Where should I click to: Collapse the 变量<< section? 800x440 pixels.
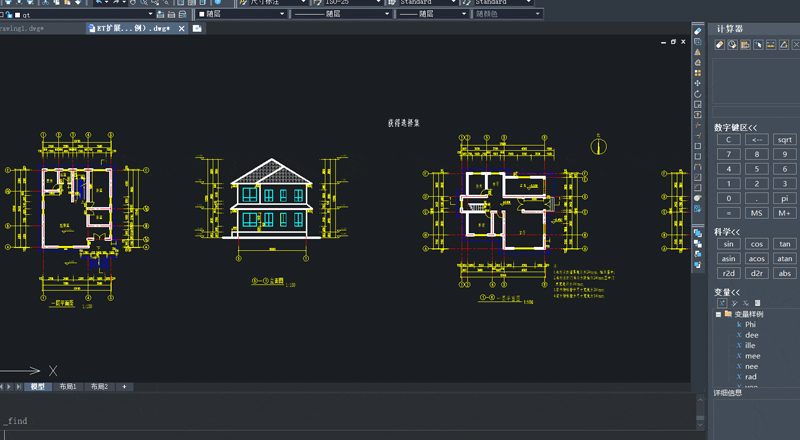[x=727, y=292]
